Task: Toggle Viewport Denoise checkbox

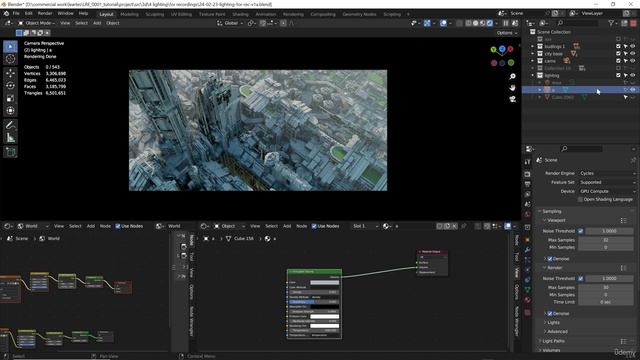Action: tap(550, 259)
